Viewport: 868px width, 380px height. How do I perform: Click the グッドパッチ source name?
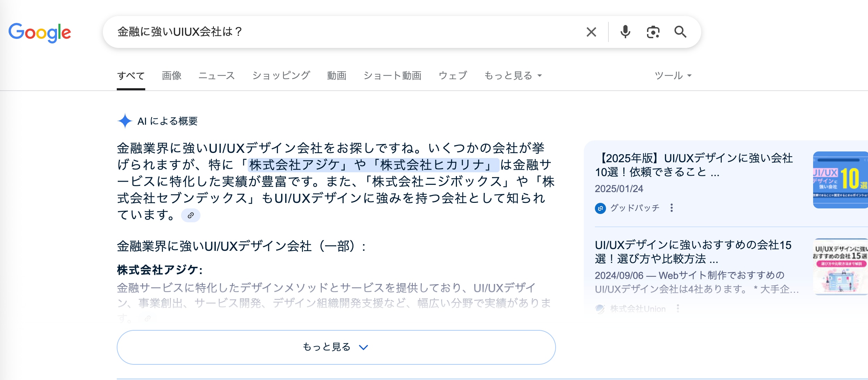click(635, 208)
